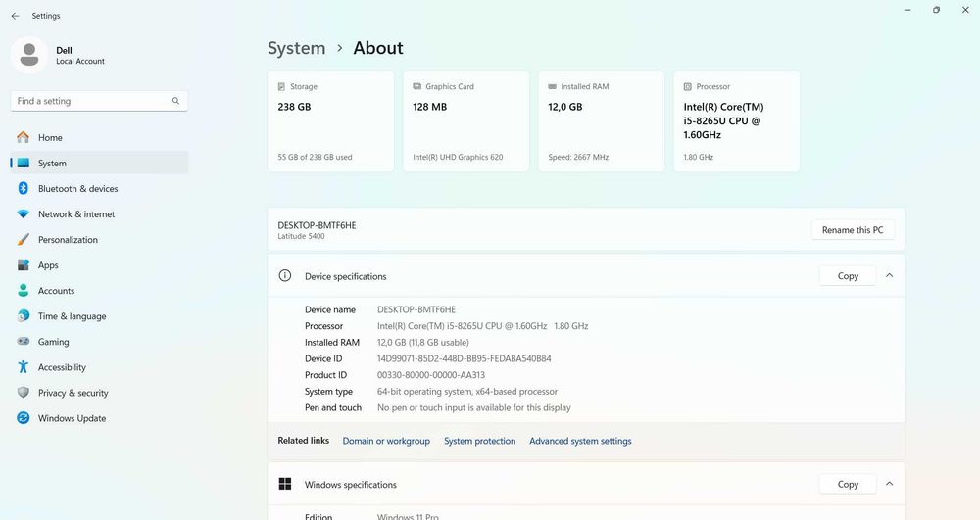
Task: Open the Storage 238 GB card
Action: coord(330,121)
